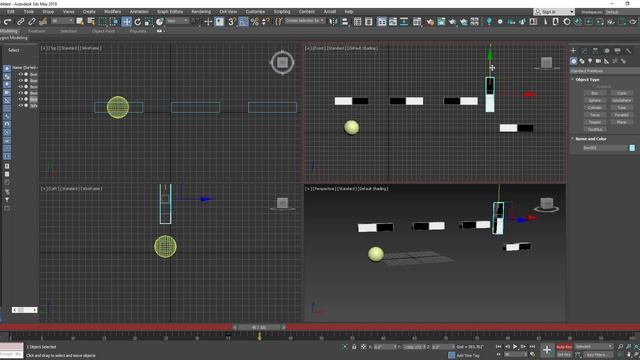This screenshot has width=640, height=360.
Task: Open the Help menu
Action: [x=349, y=11]
